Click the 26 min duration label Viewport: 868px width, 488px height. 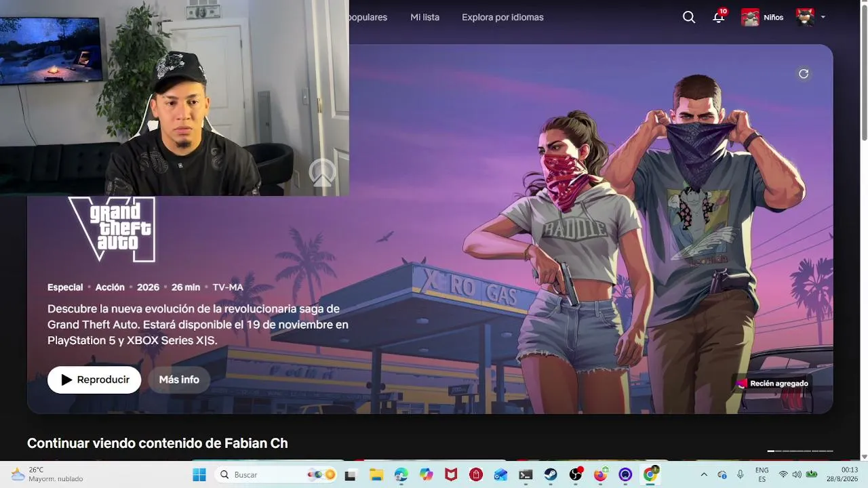(x=186, y=287)
